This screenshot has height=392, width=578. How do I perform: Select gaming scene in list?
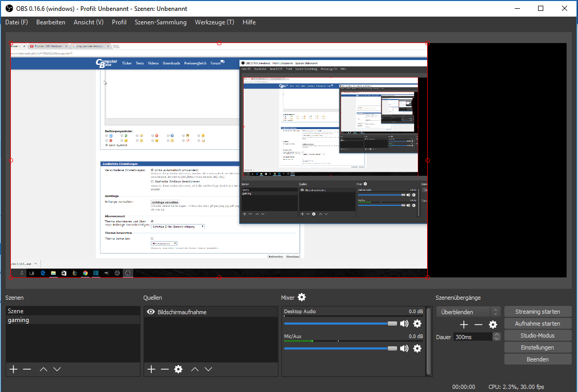73,320
